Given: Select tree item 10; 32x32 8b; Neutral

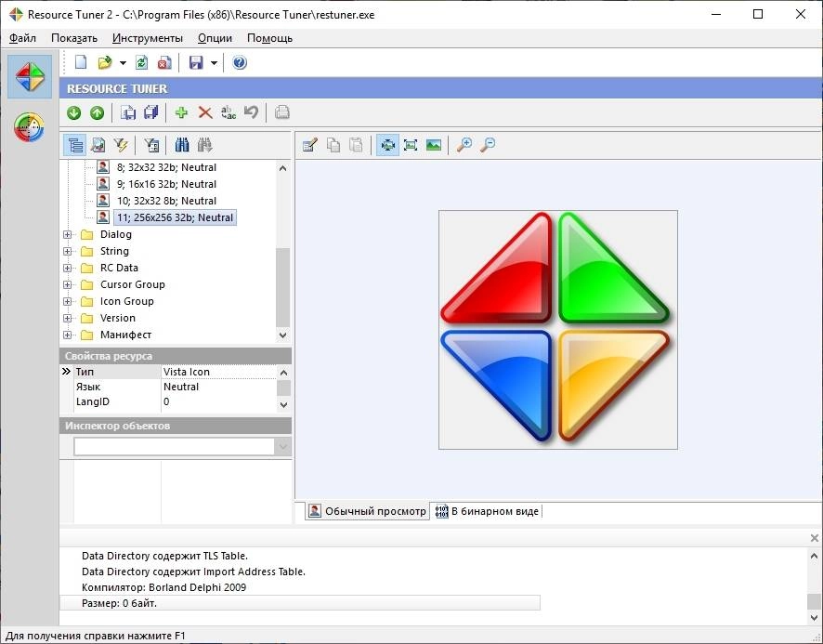Looking at the screenshot, I should point(166,201).
